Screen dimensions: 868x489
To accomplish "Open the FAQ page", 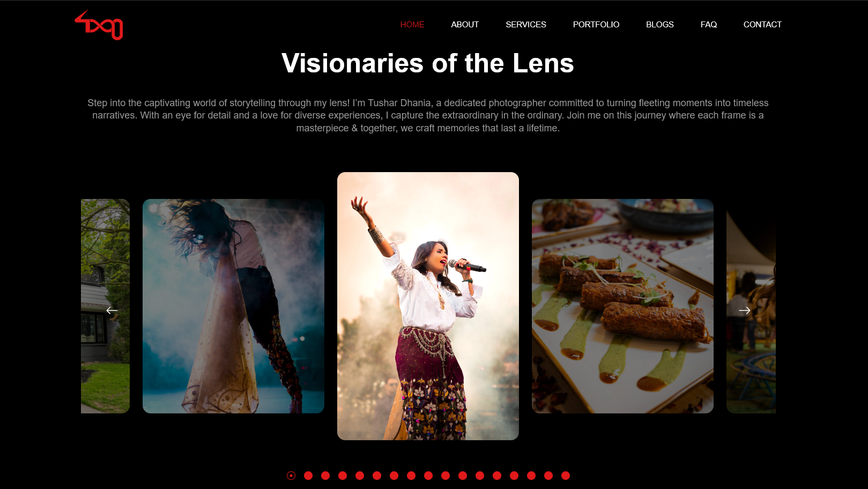I will [x=709, y=25].
